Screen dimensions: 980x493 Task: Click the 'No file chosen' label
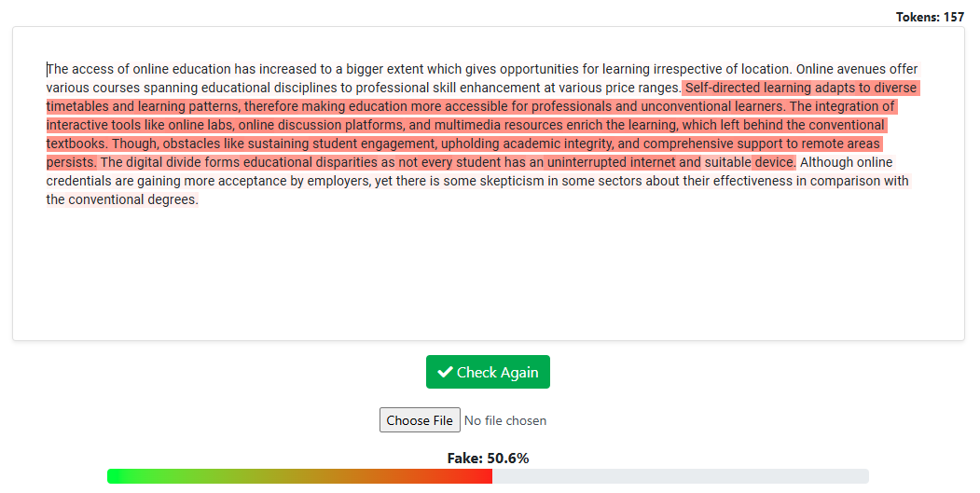tap(505, 420)
